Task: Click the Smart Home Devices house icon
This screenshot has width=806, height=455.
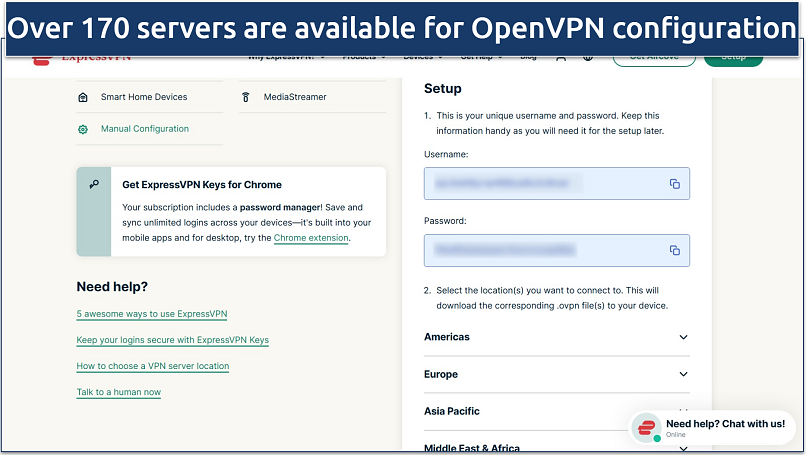Action: point(83,97)
